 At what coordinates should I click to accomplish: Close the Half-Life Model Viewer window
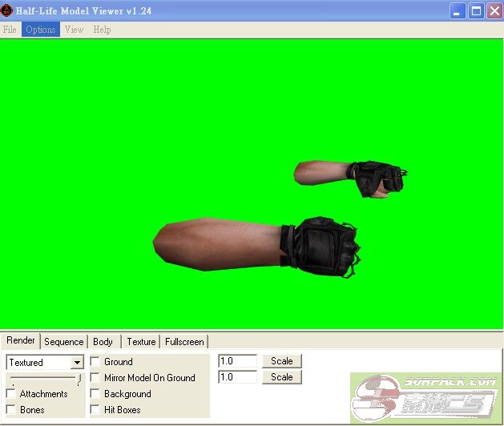tap(494, 11)
